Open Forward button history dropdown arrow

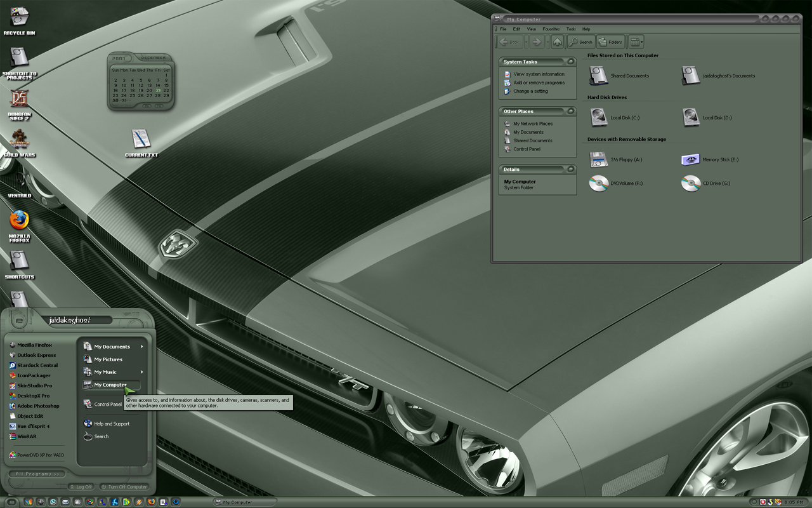[x=547, y=42]
